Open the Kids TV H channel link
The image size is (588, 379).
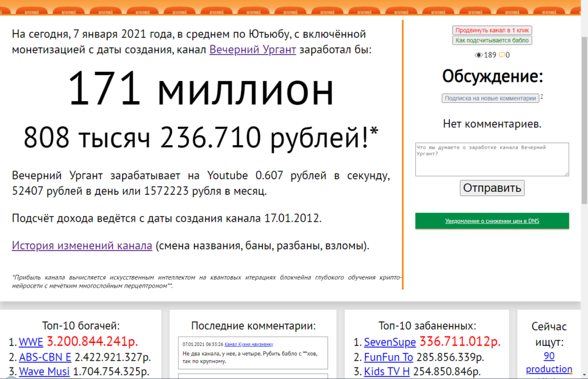click(x=387, y=372)
